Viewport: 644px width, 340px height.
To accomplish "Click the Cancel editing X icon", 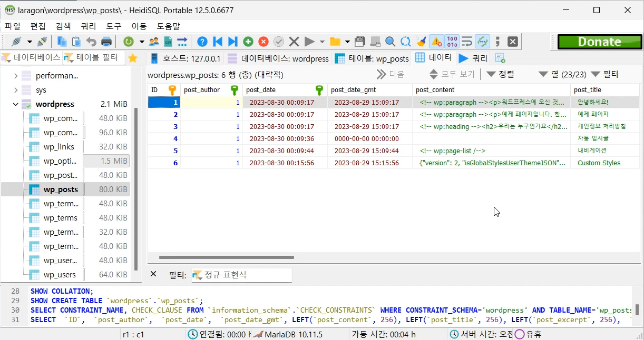I will [294, 42].
